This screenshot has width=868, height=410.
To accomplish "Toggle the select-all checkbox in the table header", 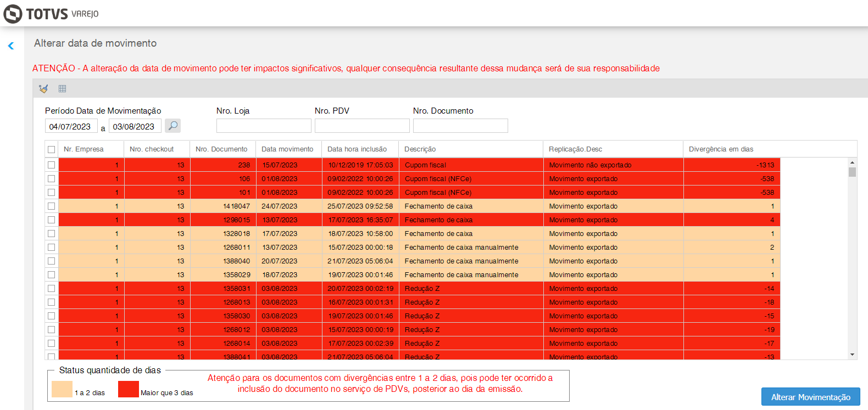I will pyautogui.click(x=52, y=149).
